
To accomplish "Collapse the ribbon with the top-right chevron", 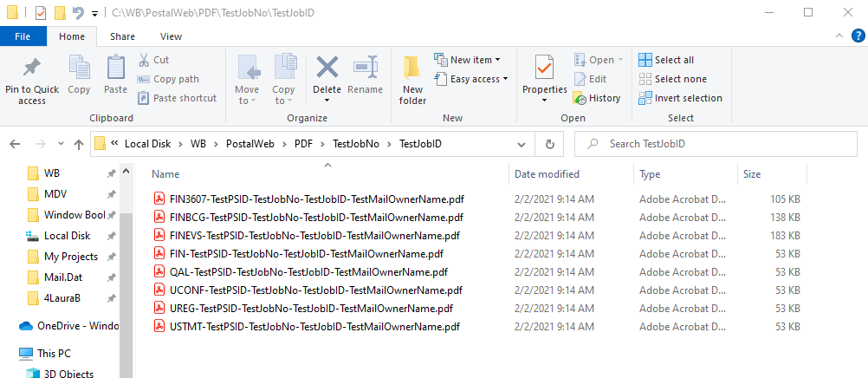I will (839, 36).
